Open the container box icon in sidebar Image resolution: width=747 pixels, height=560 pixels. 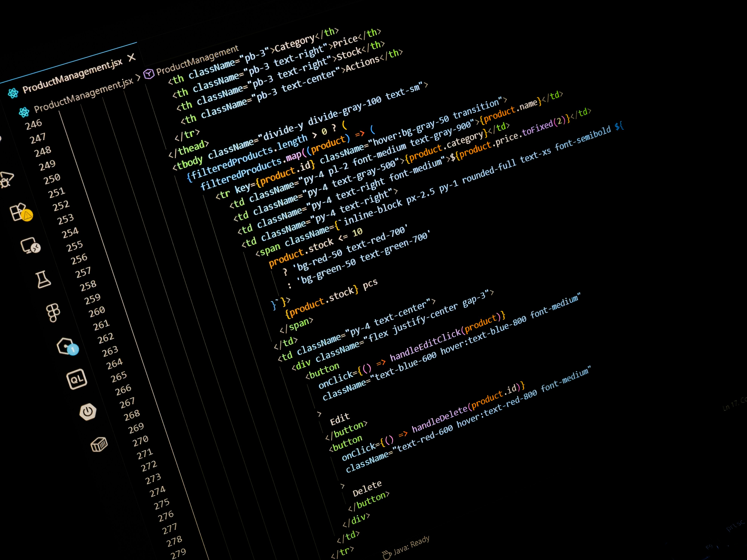pos(99,444)
